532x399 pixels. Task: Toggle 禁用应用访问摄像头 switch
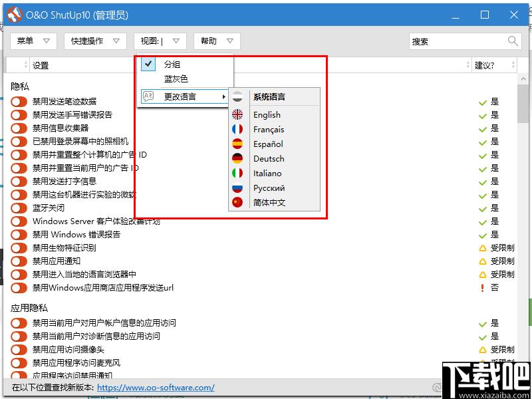(19, 350)
